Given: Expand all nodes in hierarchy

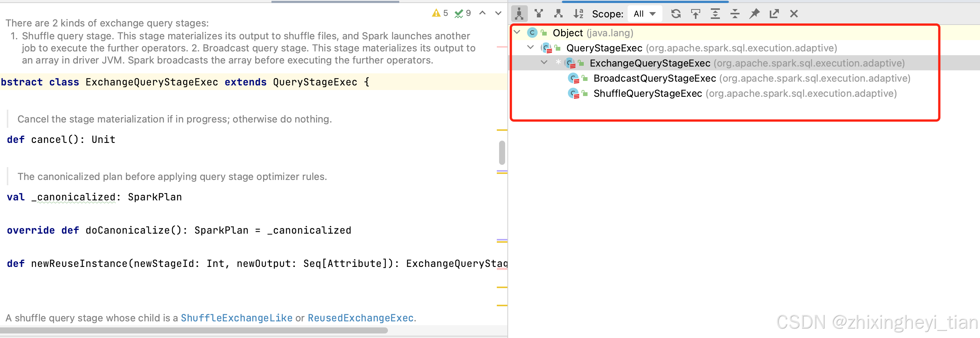Looking at the screenshot, I should (715, 14).
